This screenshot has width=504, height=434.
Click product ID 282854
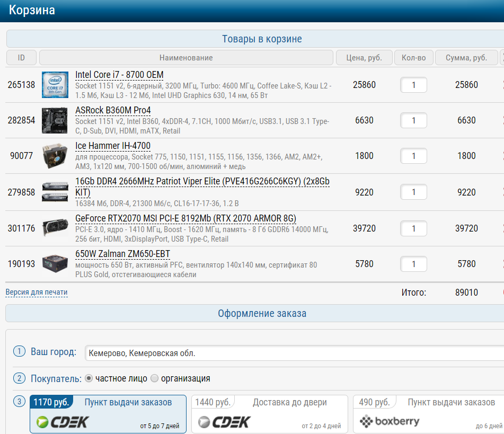[x=21, y=120]
